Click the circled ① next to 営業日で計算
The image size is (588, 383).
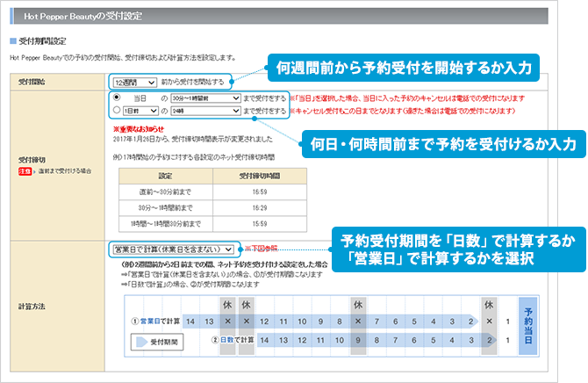coord(134,321)
